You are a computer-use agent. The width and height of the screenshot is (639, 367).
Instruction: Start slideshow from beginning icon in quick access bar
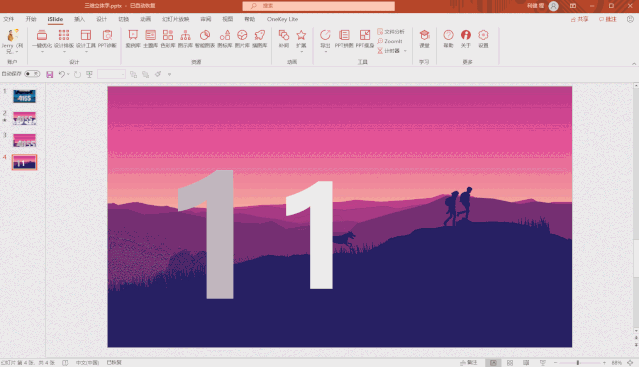tap(89, 74)
